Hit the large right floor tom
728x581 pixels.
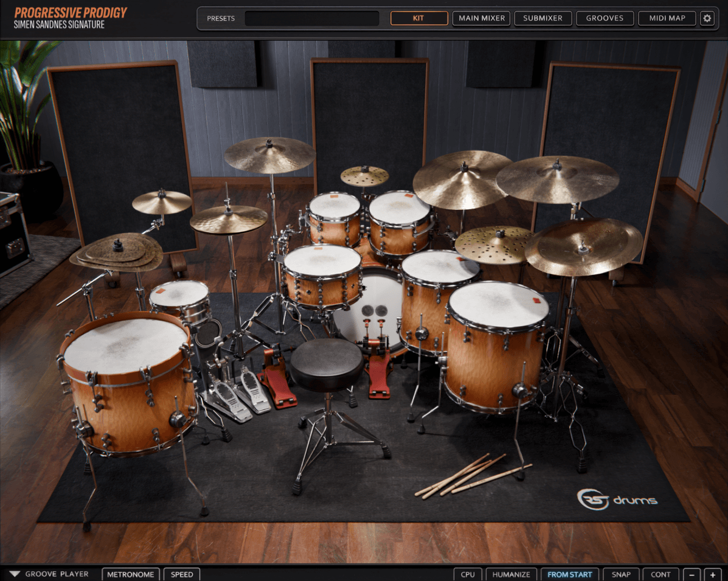tap(498, 305)
